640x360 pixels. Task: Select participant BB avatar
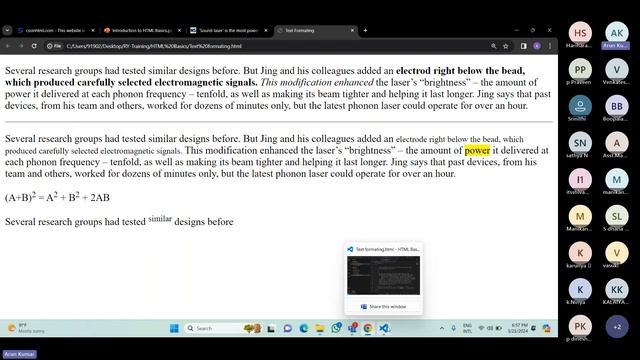point(617,107)
